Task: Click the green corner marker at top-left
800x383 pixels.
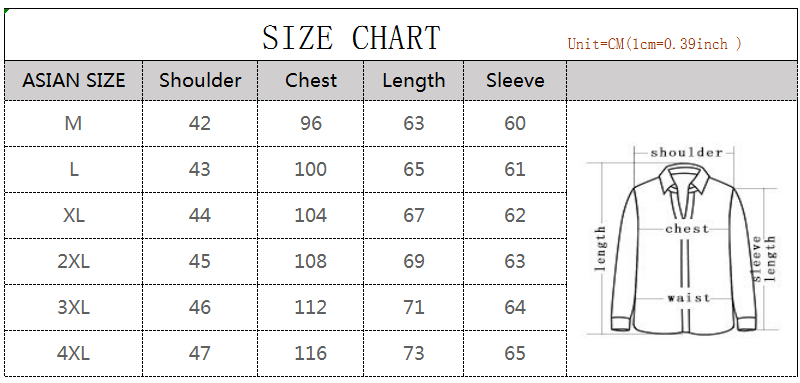Action: point(6,11)
